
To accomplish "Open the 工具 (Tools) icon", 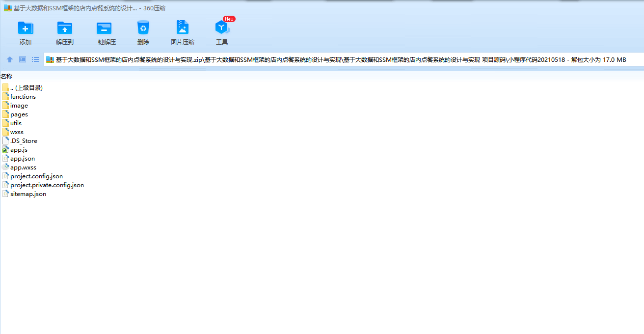I will [222, 28].
